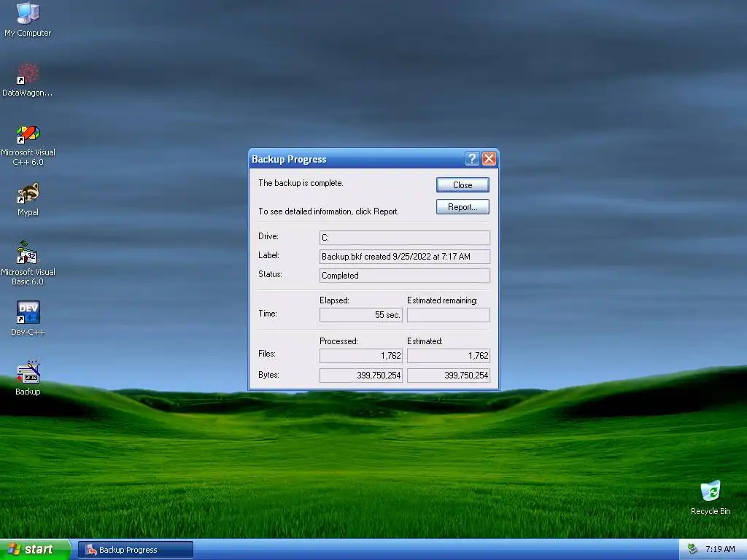
Task: Click the 'Files:' row label
Action: pyautogui.click(x=267, y=354)
